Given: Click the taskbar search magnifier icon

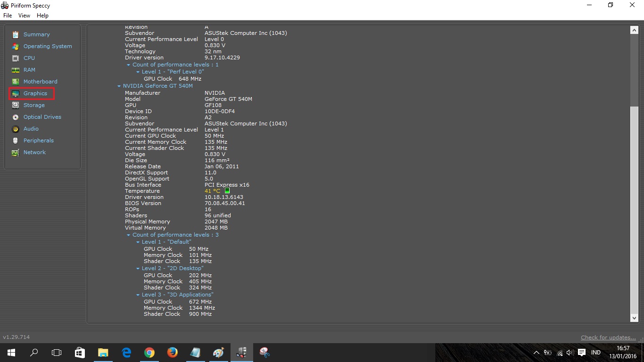Looking at the screenshot, I should (34, 353).
